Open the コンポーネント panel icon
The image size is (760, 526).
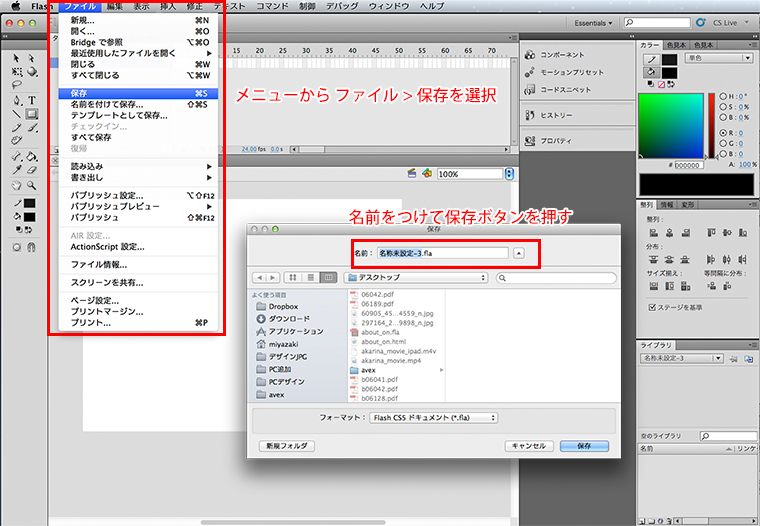pos(530,55)
